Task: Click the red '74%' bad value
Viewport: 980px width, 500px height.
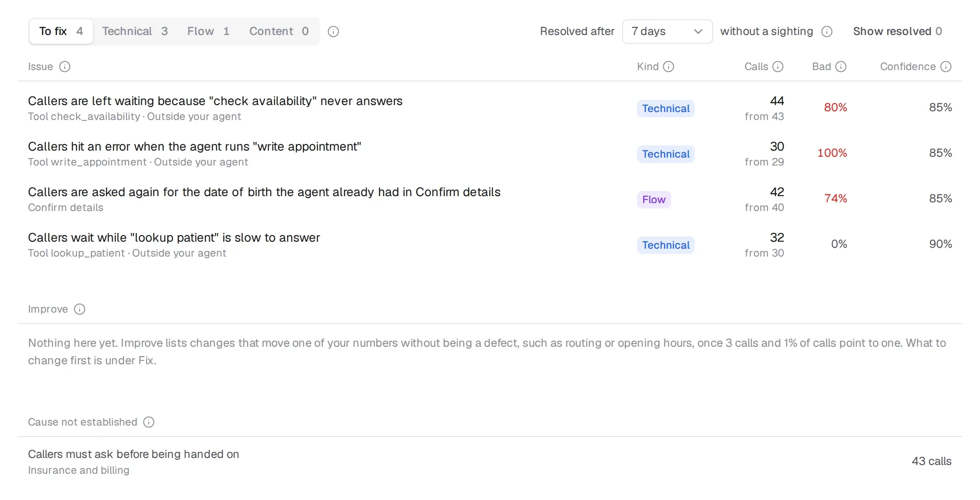Action: pyautogui.click(x=836, y=199)
